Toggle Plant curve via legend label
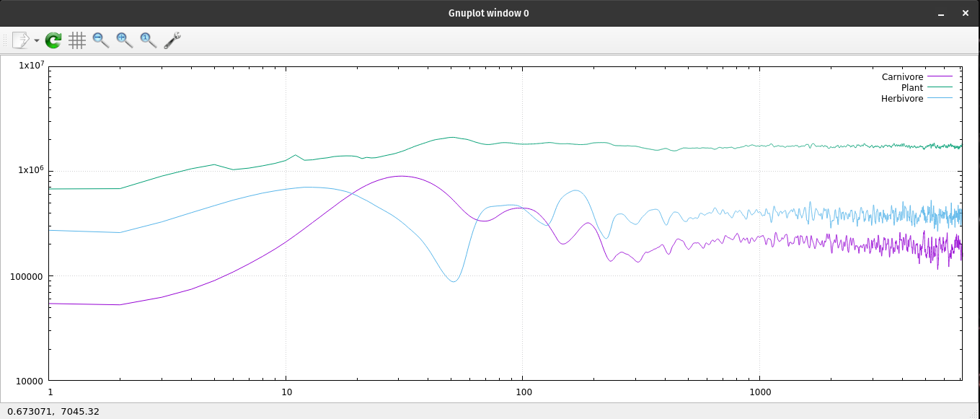 (911, 87)
